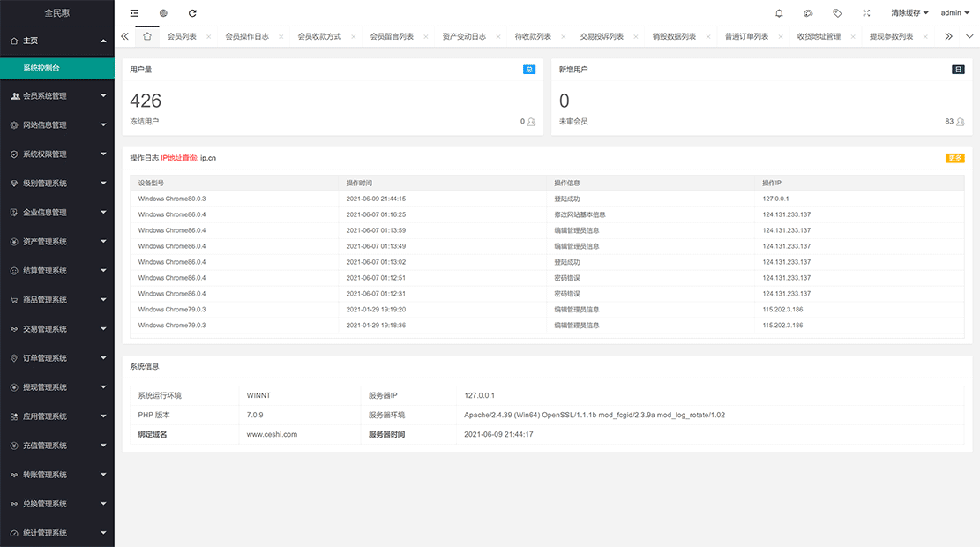Open the notification bell icon
This screenshot has height=547, width=980.
(779, 13)
